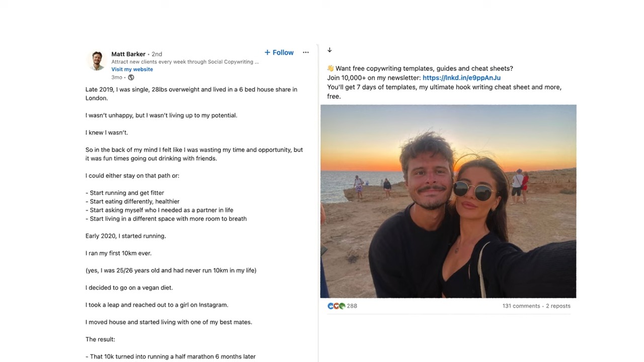Open the lnkd.in newsletter link

pyautogui.click(x=461, y=77)
